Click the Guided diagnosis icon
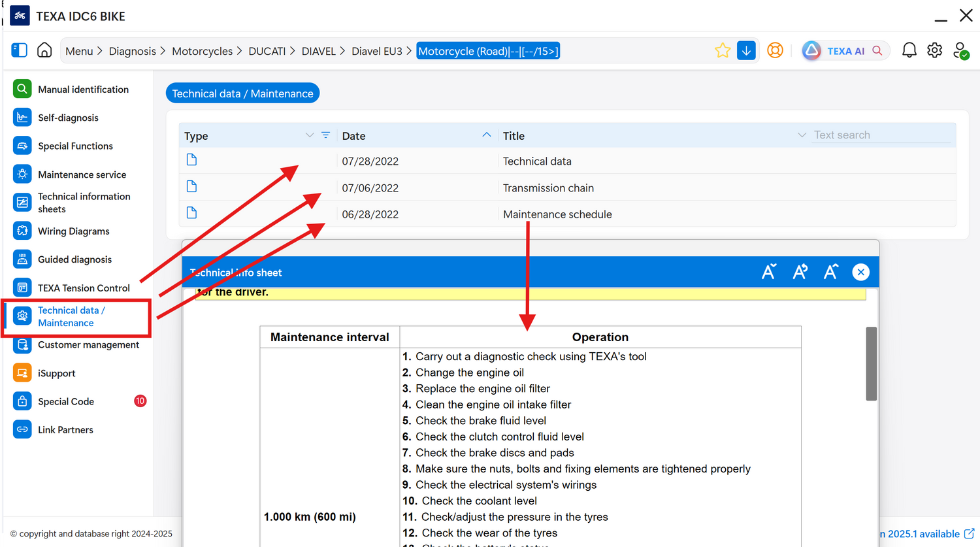The image size is (980, 547). (22, 259)
